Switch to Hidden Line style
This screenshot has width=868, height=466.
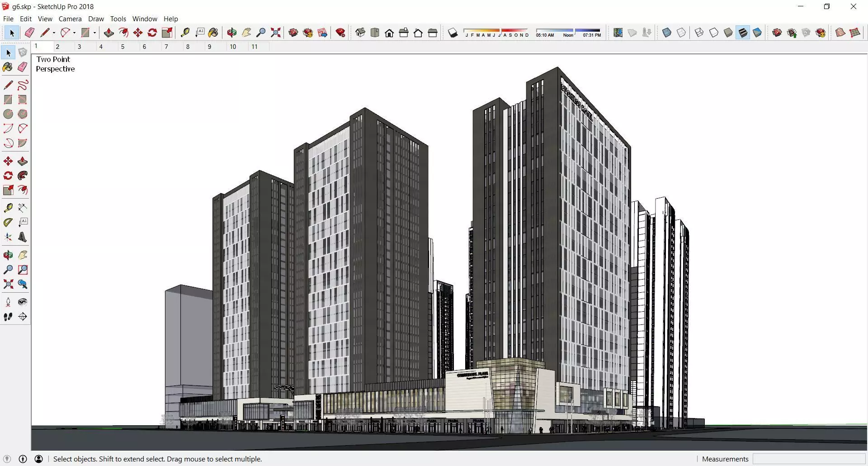tap(714, 33)
